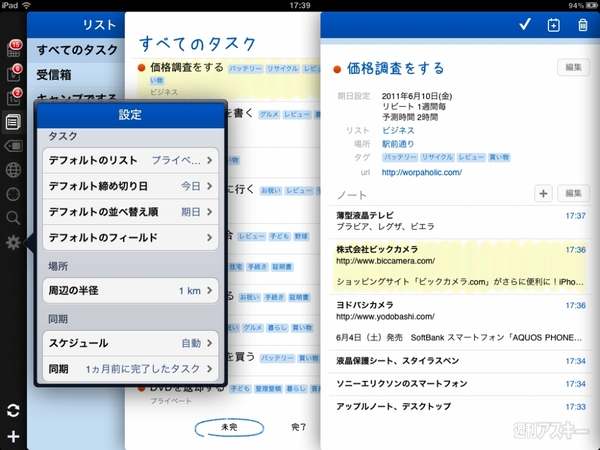The height and width of the screenshot is (450, 600).
Task: Tap レビュー tag in task details
Action: [x=471, y=157]
